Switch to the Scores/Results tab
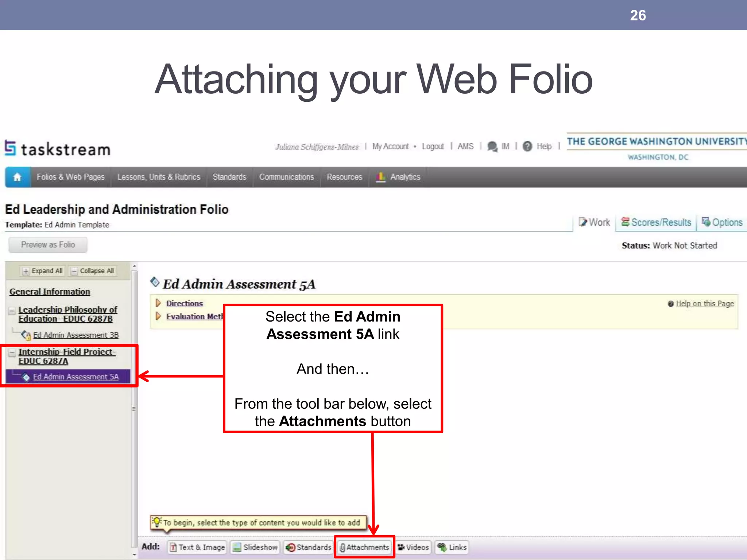Viewport: 747px width, 560px height. click(x=656, y=222)
